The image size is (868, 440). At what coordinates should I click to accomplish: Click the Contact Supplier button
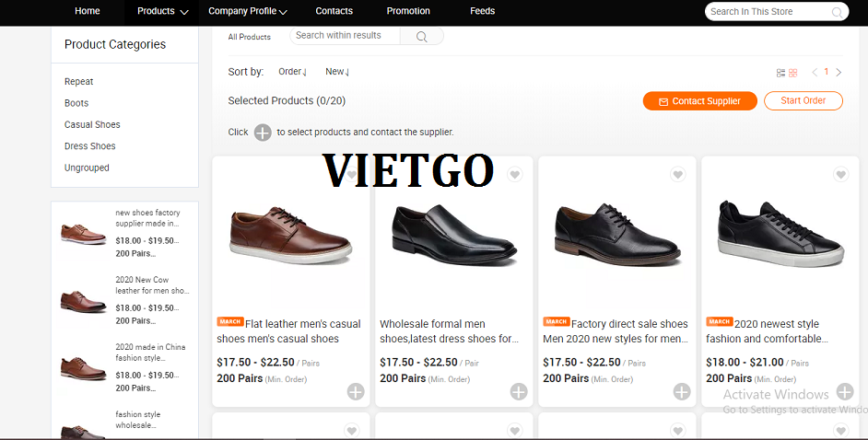699,101
